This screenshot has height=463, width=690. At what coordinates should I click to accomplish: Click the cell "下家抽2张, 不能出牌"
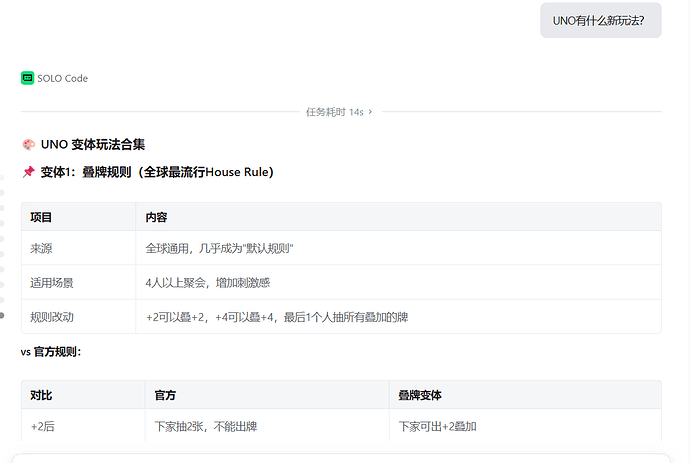point(267,426)
